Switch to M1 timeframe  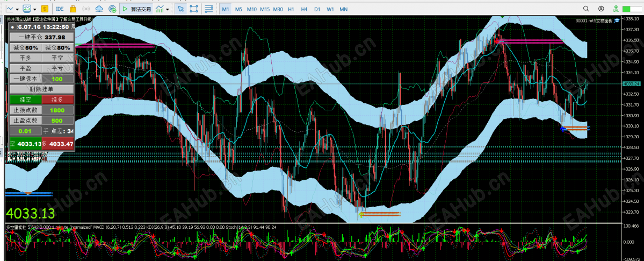pos(225,9)
